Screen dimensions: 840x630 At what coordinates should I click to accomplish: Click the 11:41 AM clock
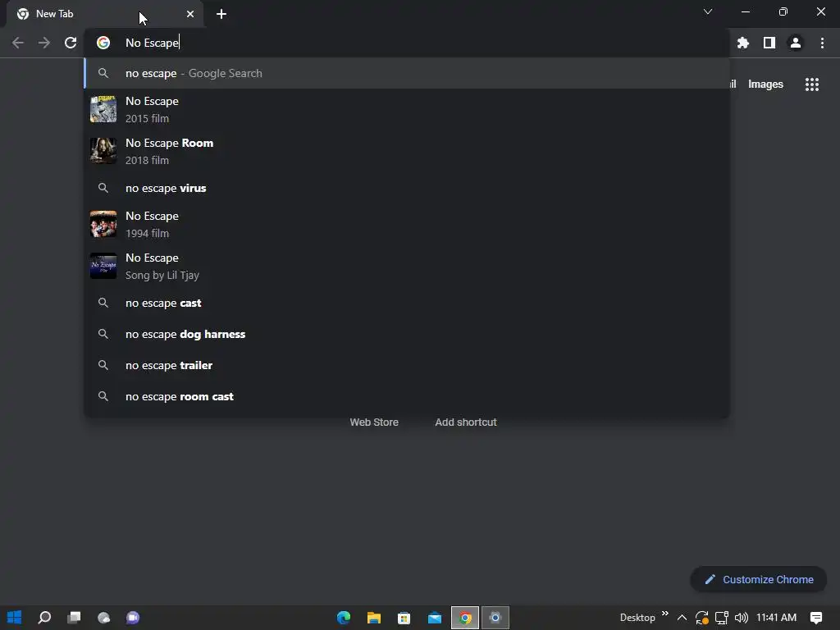776,618
